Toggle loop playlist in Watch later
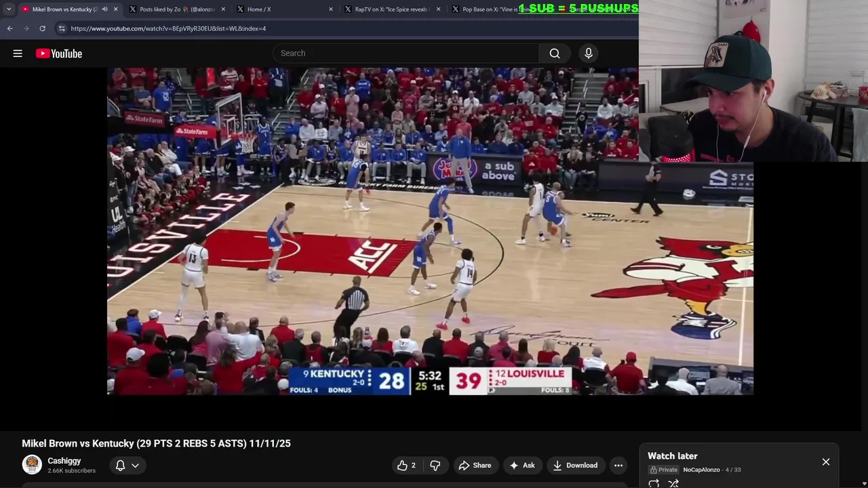The width and height of the screenshot is (868, 488). point(654,483)
